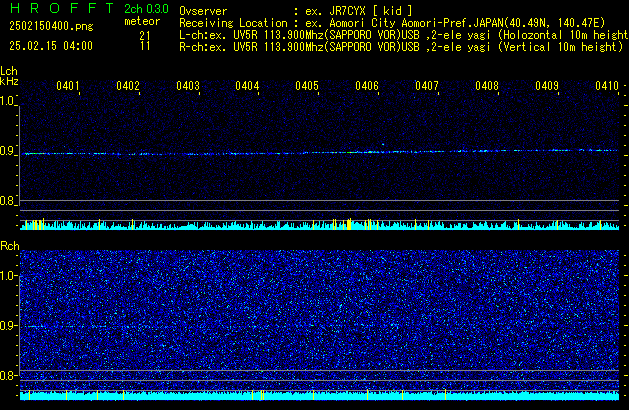Click the Lch 0.8 frequency axis label

(x=7, y=201)
